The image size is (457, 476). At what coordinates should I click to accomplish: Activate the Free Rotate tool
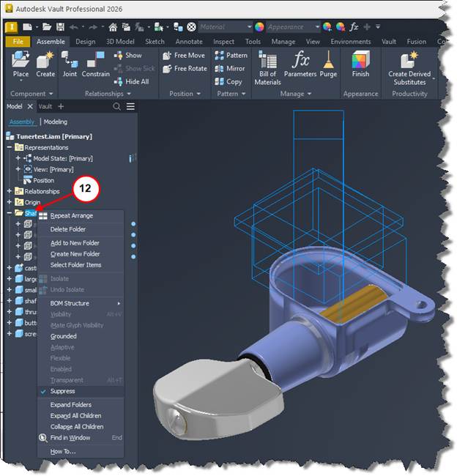tap(185, 69)
